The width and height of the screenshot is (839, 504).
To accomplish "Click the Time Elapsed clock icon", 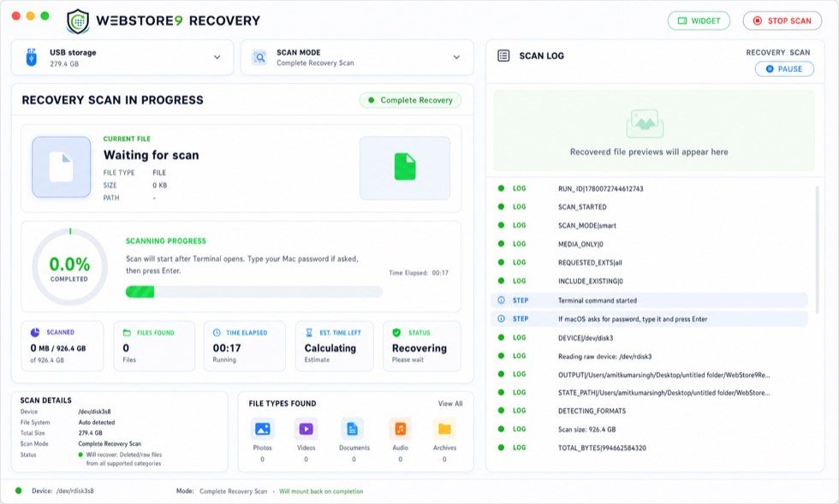I will 217,332.
